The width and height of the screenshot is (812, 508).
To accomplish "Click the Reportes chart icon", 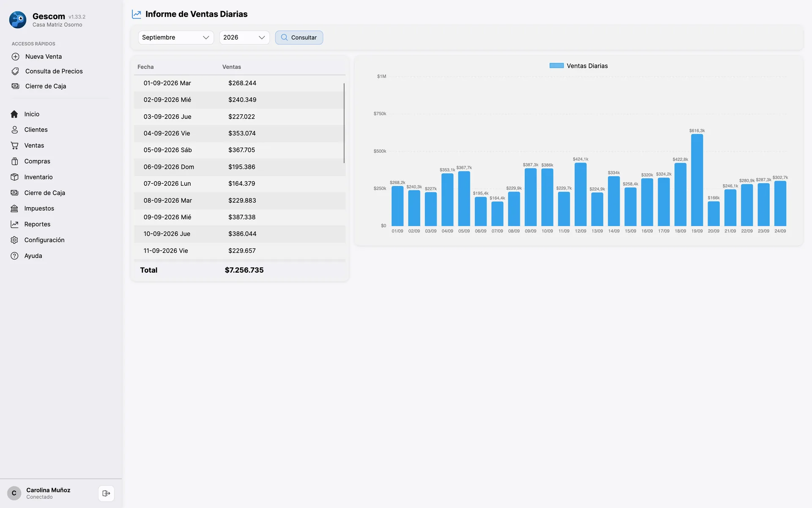I will tap(14, 224).
